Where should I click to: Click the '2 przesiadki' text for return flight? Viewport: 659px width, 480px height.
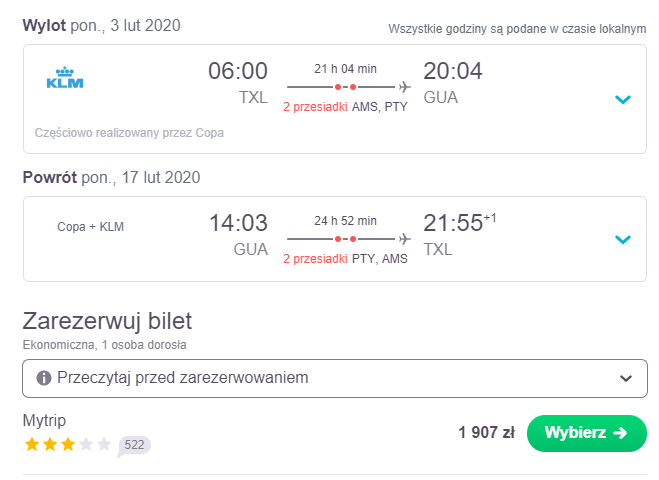315,258
